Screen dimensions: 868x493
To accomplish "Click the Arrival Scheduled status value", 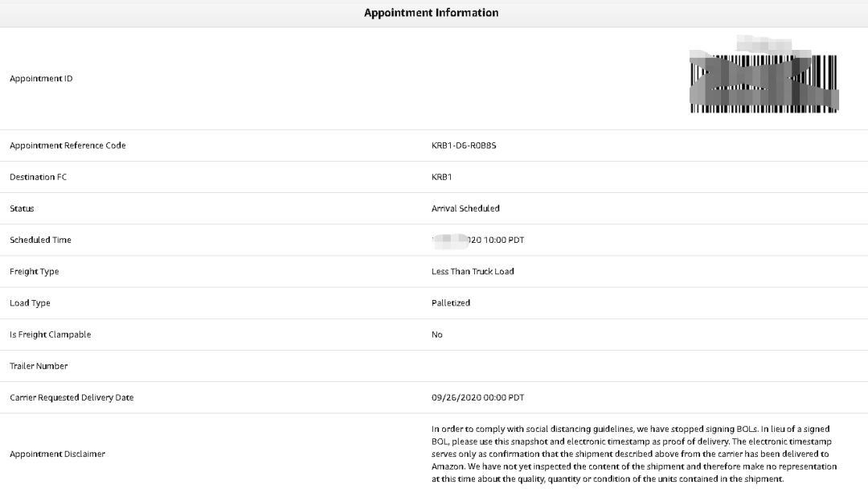I will [x=465, y=209].
